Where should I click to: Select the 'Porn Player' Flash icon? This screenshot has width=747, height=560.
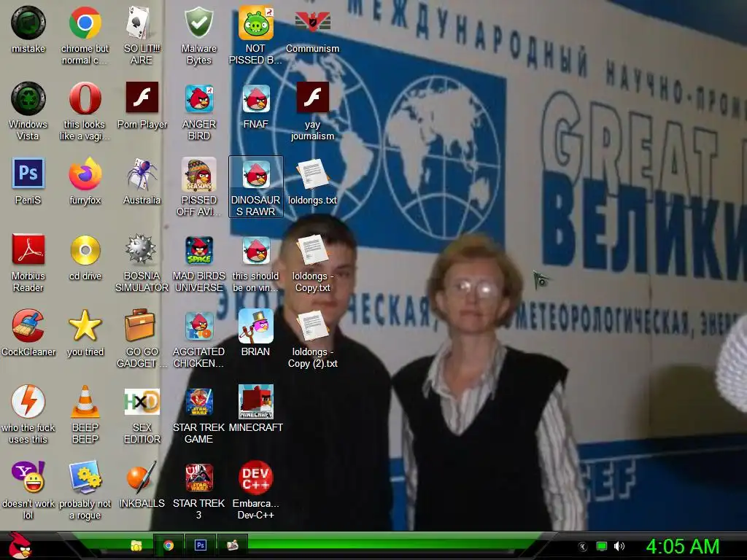pos(142,98)
